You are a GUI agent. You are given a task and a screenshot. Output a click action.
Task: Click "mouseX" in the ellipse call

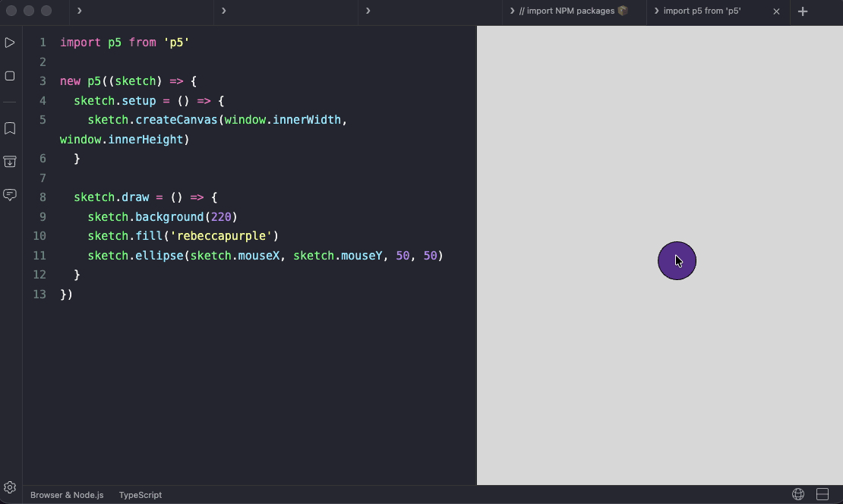tap(259, 255)
